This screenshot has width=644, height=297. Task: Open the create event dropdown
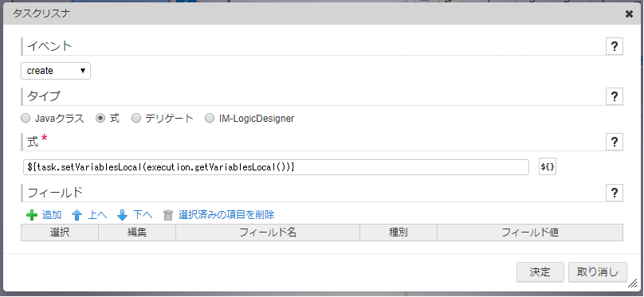pyautogui.click(x=56, y=71)
